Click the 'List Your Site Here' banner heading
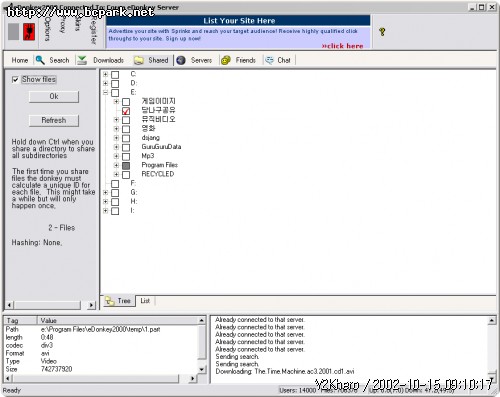The width and height of the screenshot is (500, 397). click(239, 21)
